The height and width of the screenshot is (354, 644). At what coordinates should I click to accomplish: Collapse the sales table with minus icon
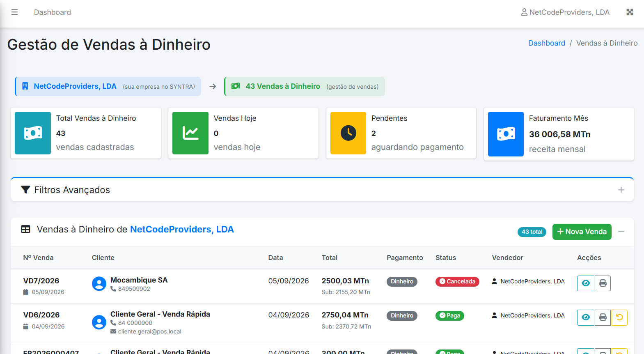[x=621, y=232]
